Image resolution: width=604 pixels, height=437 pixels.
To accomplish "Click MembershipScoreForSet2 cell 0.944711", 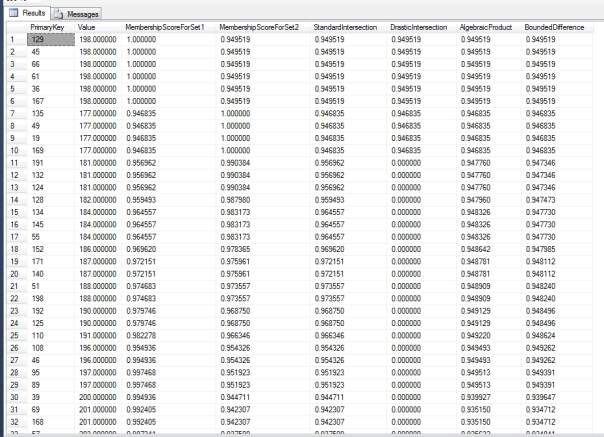I will 263,397.
